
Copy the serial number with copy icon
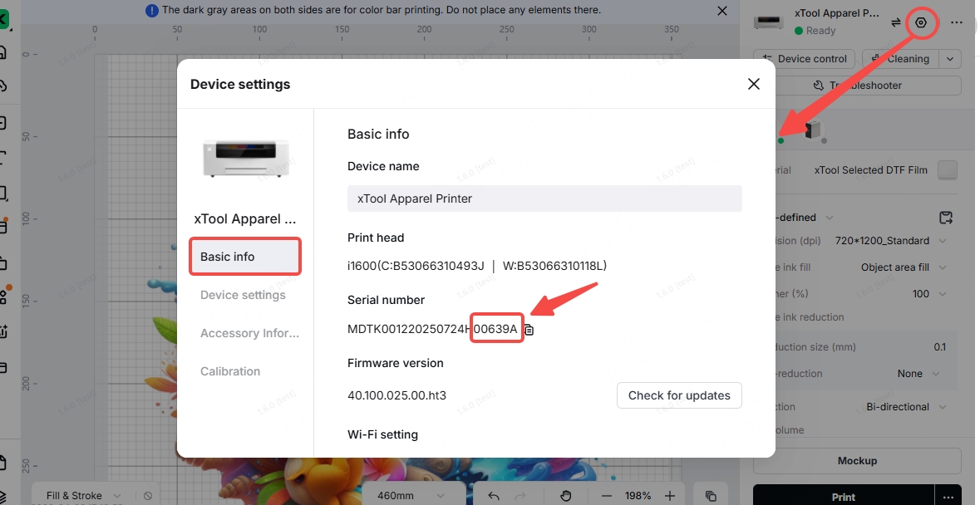pos(529,330)
